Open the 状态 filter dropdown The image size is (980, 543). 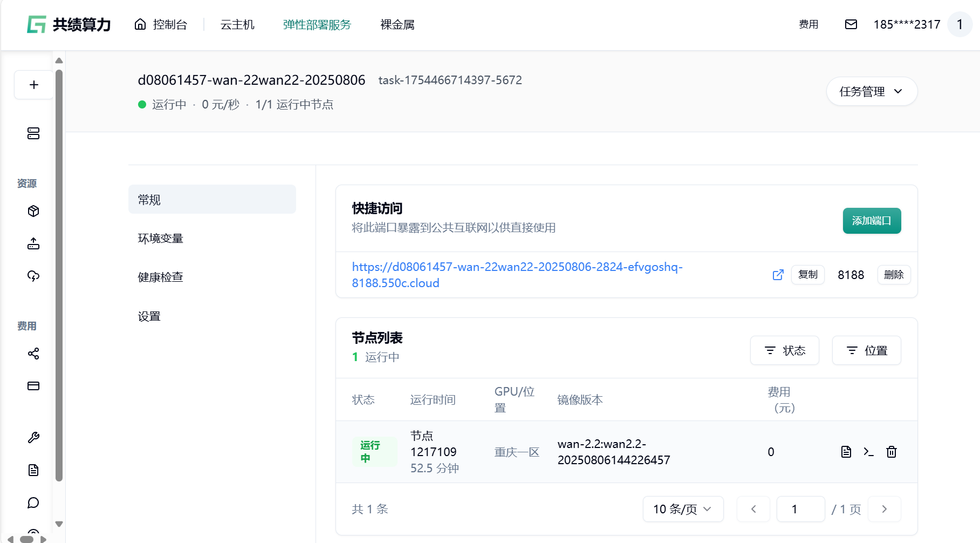pos(784,350)
